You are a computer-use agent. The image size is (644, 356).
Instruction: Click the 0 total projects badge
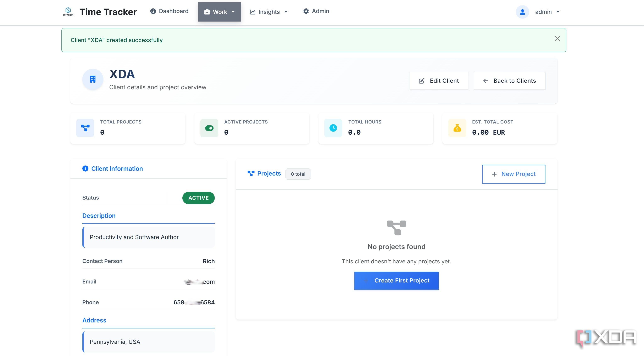pyautogui.click(x=298, y=174)
